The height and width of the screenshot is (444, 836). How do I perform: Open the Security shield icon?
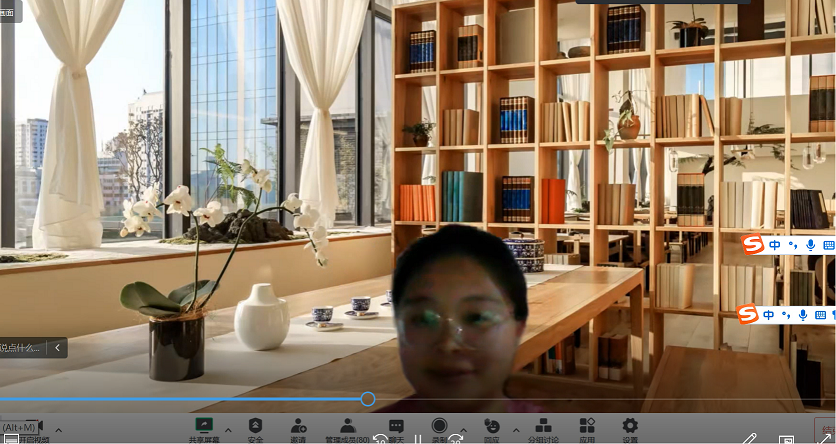coord(255,426)
